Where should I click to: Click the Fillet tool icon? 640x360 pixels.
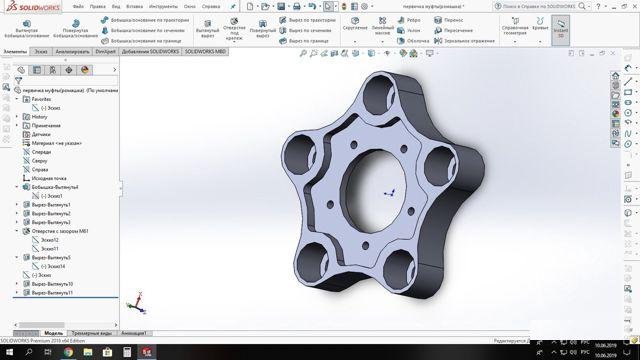point(355,21)
